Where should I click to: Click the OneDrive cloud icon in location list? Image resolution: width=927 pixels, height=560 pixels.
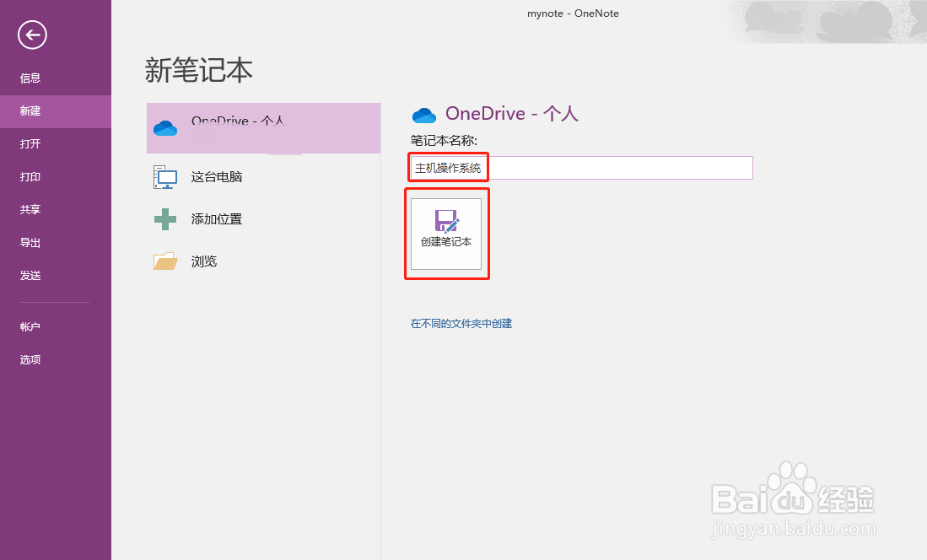(x=165, y=127)
